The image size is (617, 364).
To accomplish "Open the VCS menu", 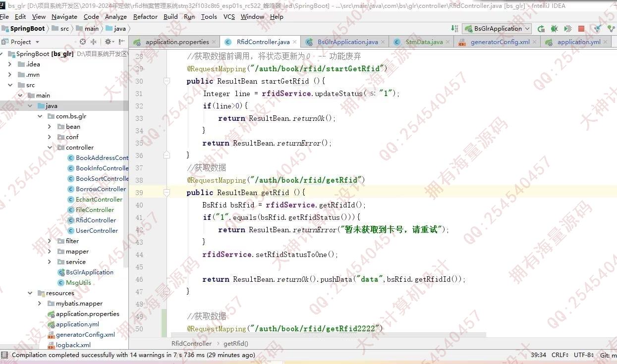I will [229, 16].
